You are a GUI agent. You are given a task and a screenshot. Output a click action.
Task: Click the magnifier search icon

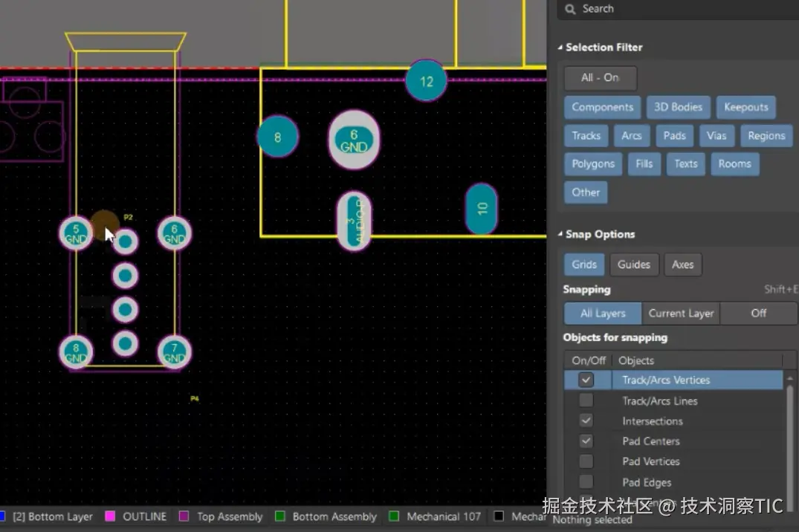570,9
